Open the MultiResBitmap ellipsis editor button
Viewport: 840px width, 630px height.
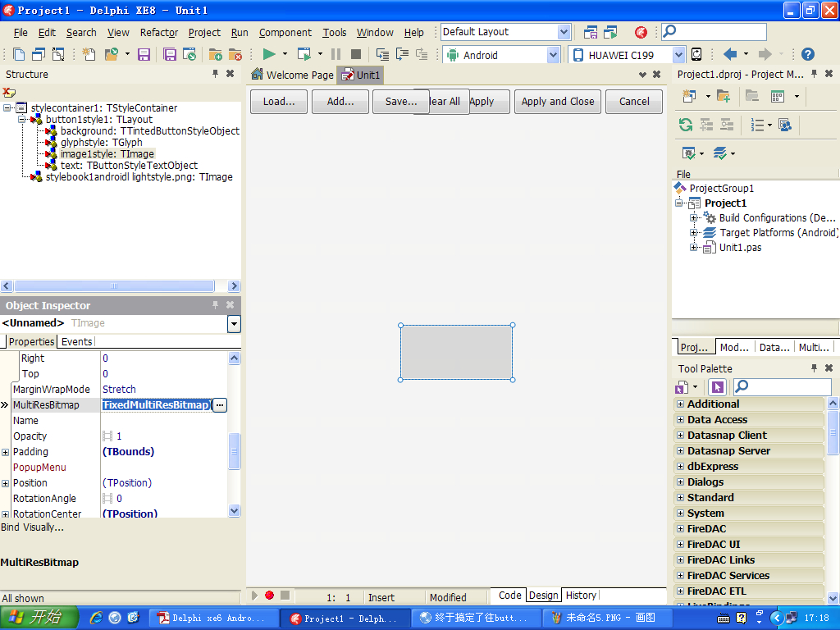pos(220,405)
